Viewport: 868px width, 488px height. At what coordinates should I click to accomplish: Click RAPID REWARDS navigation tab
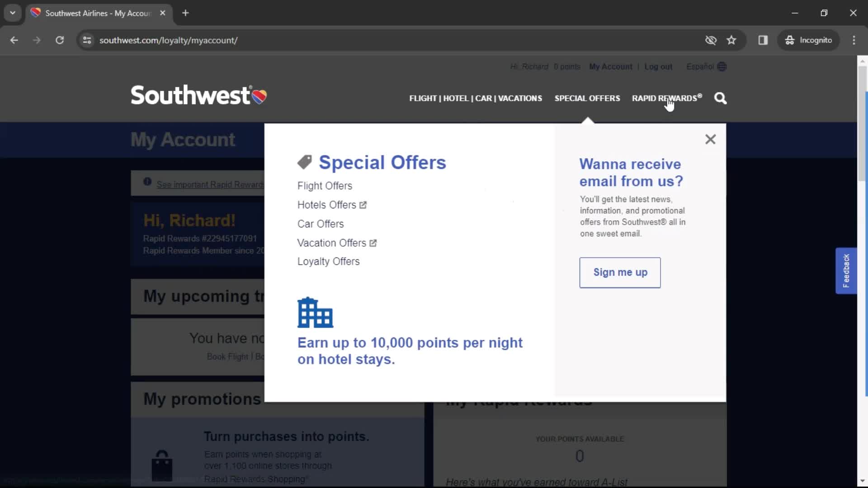click(666, 99)
